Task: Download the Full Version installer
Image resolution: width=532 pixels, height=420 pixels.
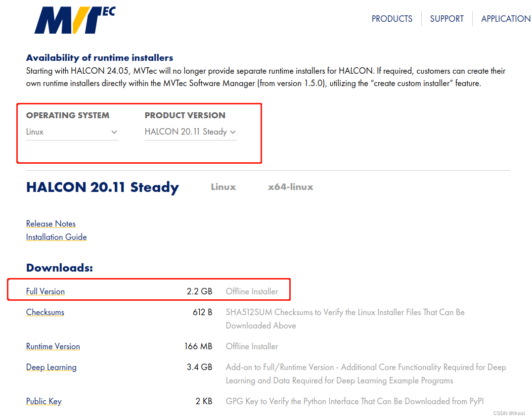Action: tap(45, 291)
